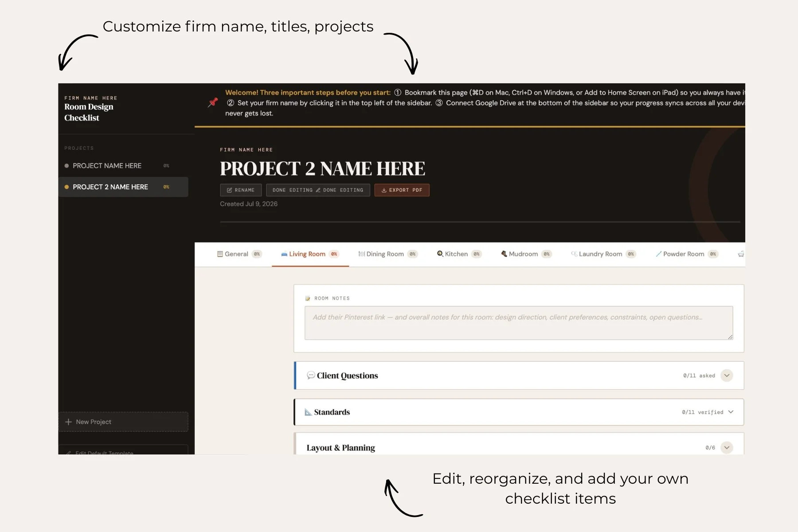The width and height of the screenshot is (798, 532).
Task: Expand the Client Questions section chevron
Action: tap(727, 376)
